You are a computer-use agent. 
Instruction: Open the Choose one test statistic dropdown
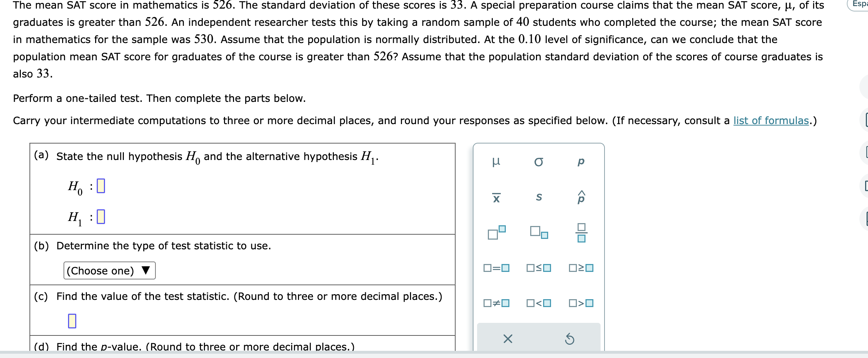[x=109, y=271]
